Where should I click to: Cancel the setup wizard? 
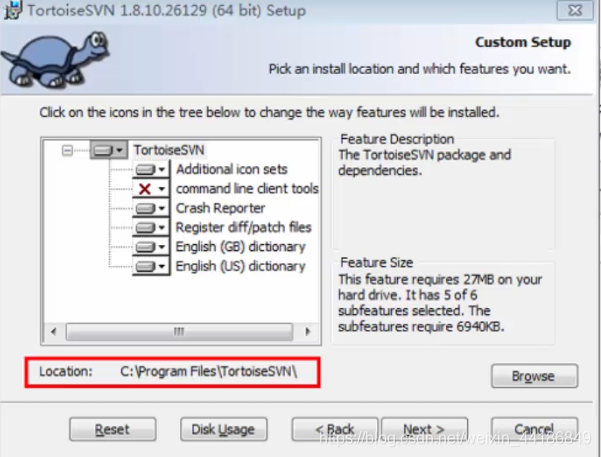point(534,429)
